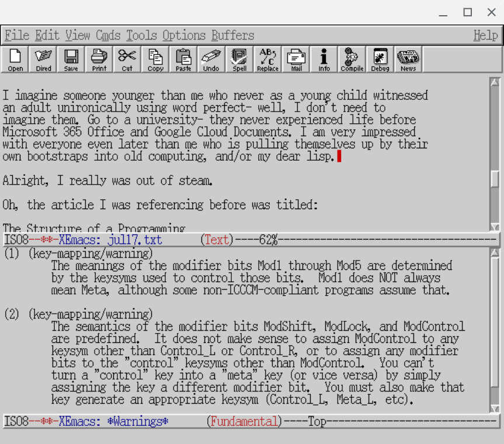Open the Cmds menu
This screenshot has height=444, width=504.
coord(108,35)
